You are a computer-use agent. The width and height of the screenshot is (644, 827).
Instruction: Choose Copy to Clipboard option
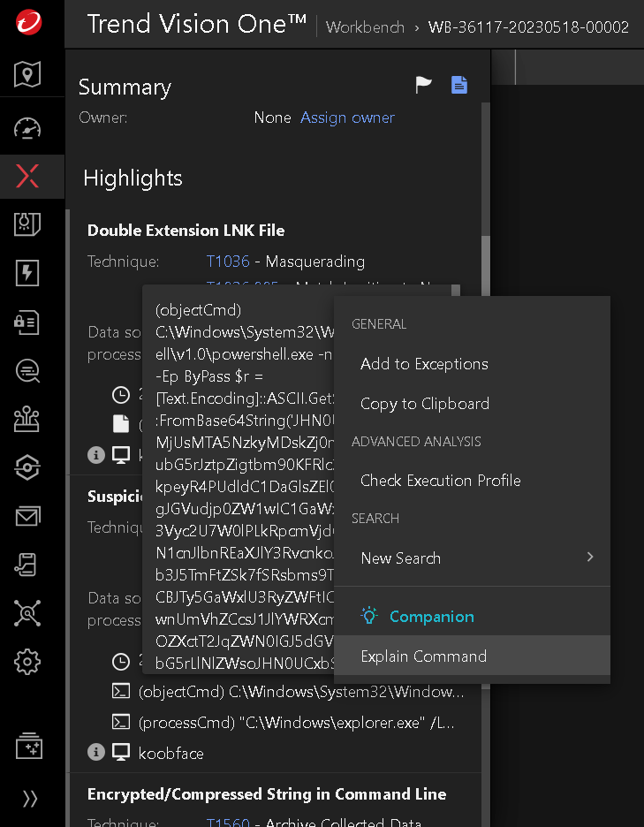coord(424,404)
